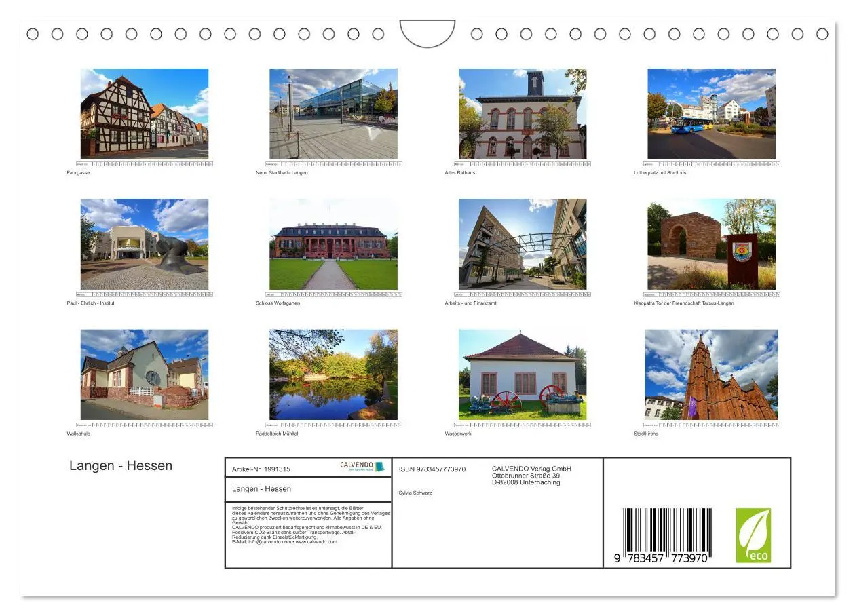The image size is (855, 616).
Task: Click the Paddelteich Mühltal pond photo
Action: point(333,374)
